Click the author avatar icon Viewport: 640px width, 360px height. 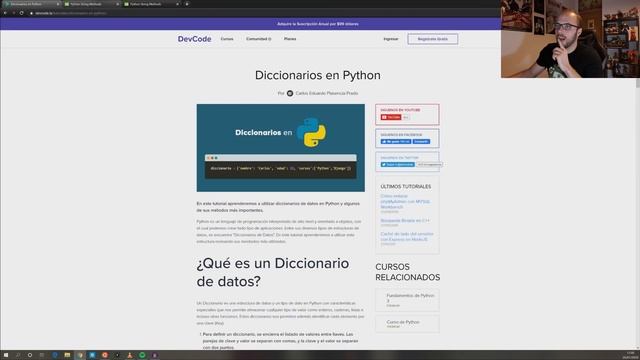tap(290, 93)
